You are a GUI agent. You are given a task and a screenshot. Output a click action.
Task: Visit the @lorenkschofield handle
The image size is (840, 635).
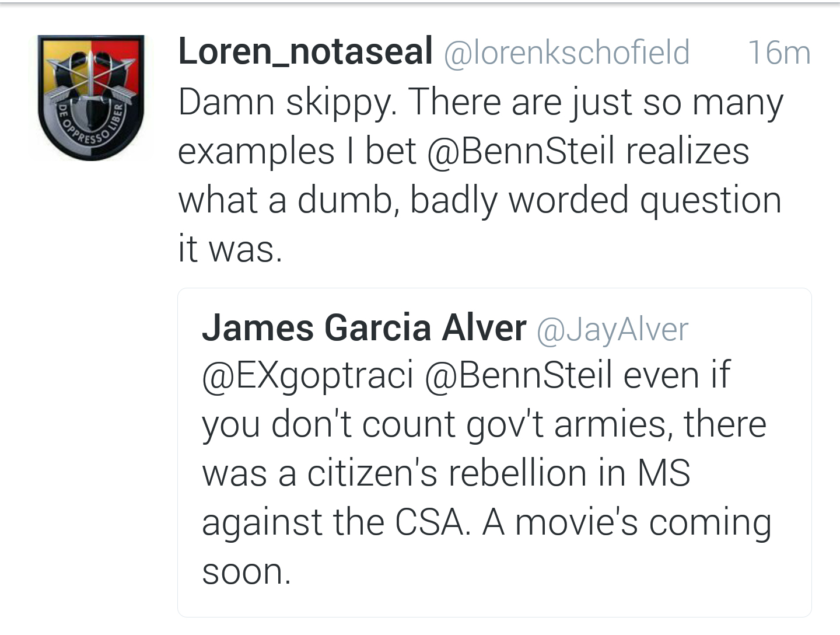pyautogui.click(x=566, y=53)
